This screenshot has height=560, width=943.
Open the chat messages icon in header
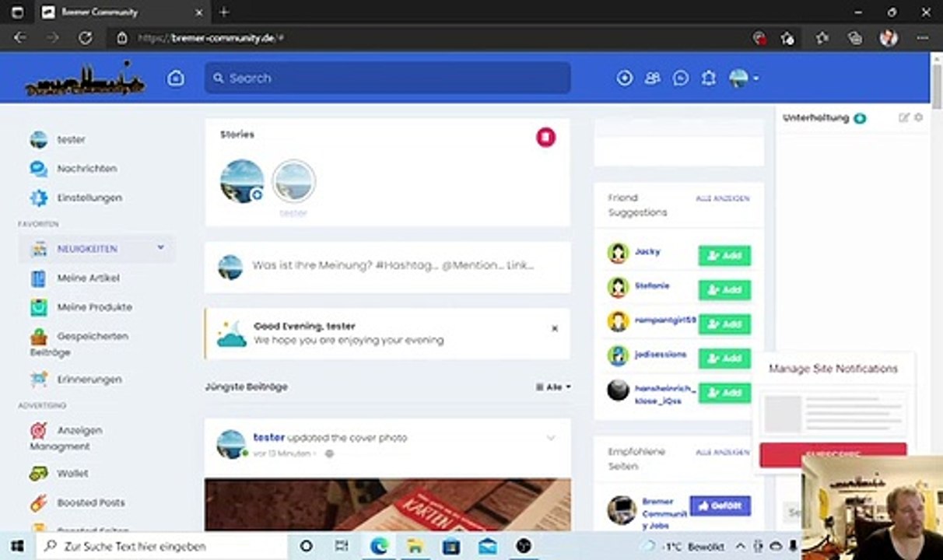(681, 78)
